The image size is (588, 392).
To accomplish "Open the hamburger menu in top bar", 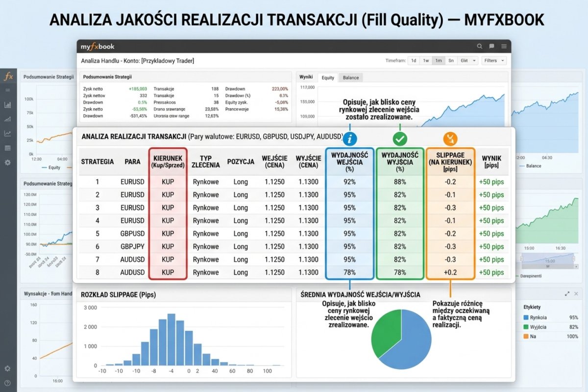I will [504, 46].
